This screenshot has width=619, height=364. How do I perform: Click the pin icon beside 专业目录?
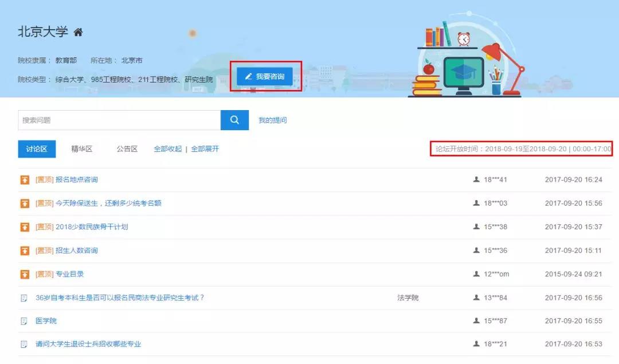(23, 273)
